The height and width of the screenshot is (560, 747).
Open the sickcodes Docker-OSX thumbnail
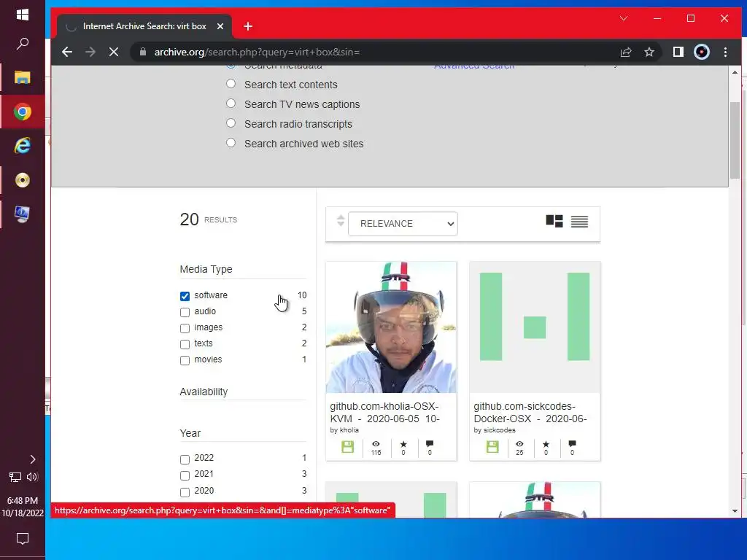click(535, 327)
